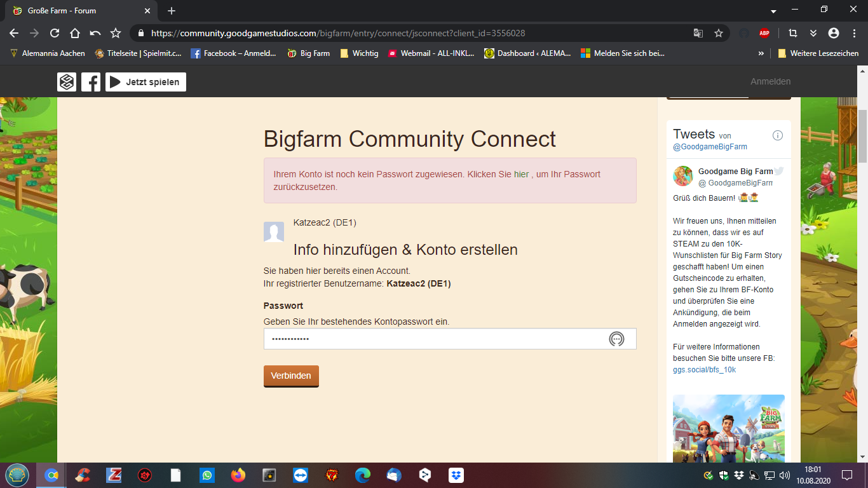The image size is (868, 488).
Task: Click the undo-style arrow beside the home icon
Action: [x=95, y=33]
